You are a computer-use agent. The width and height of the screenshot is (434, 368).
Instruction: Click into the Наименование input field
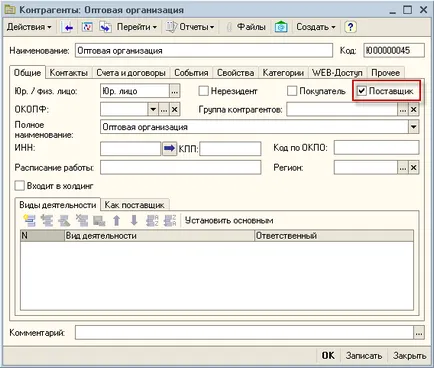[x=204, y=51]
